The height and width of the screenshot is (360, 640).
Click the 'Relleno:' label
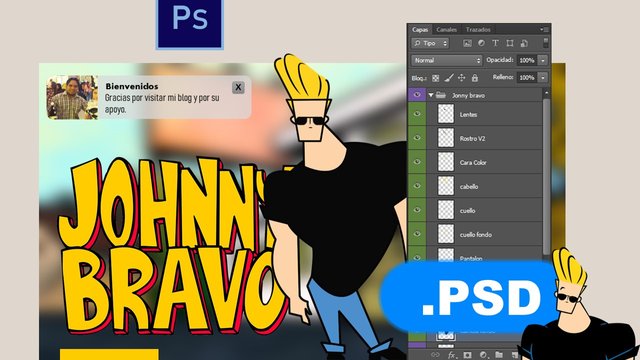[503, 77]
